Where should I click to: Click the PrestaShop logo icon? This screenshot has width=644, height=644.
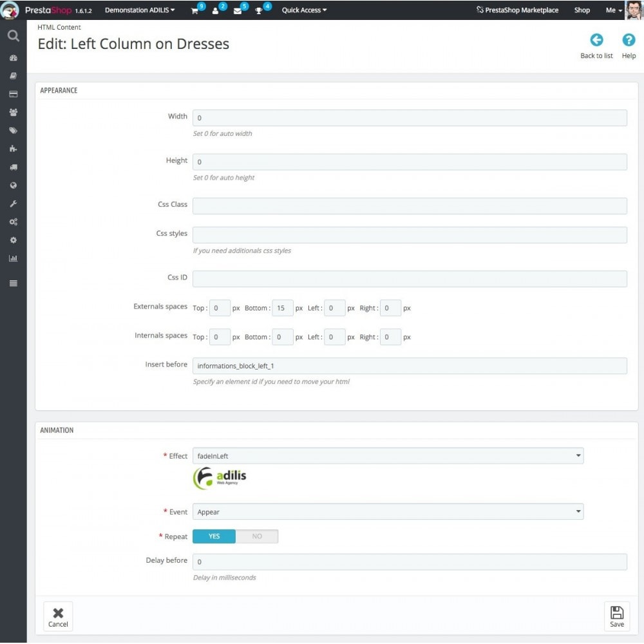pos(10,10)
